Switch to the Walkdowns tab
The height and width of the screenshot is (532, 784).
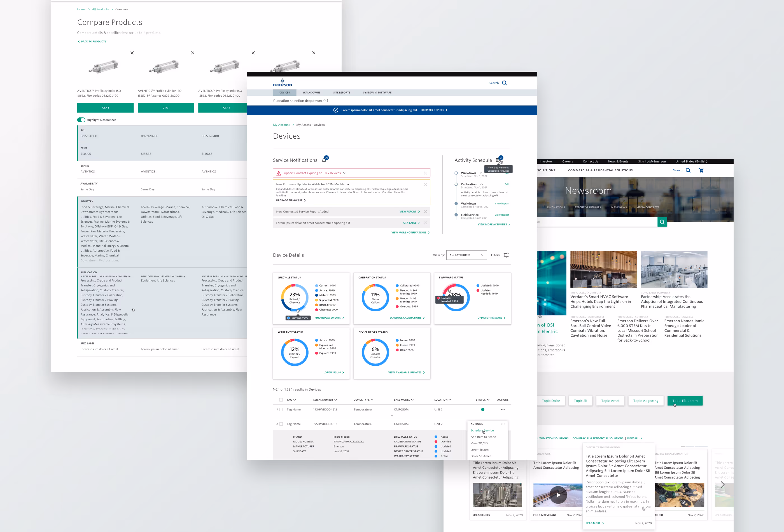tap(311, 92)
